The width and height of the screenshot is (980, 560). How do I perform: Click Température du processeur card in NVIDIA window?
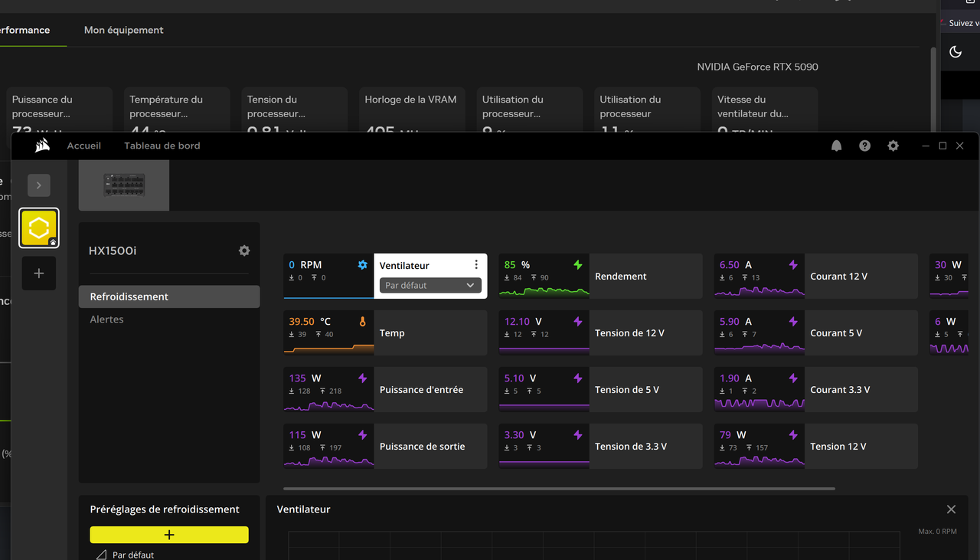177,110
